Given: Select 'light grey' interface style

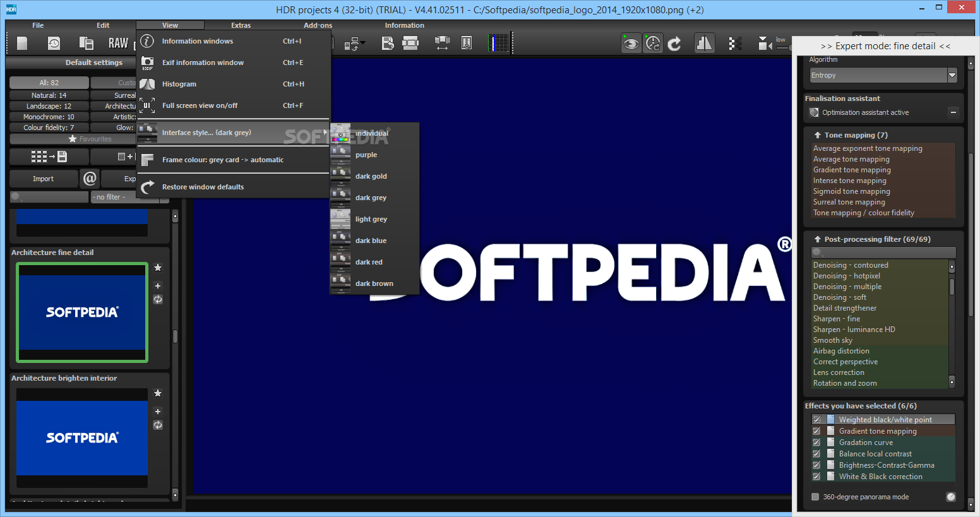Looking at the screenshot, I should click(374, 219).
